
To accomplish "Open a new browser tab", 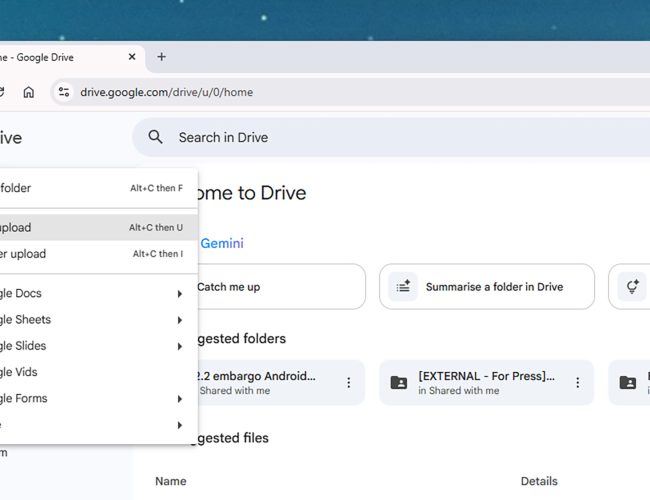I will 162,57.
